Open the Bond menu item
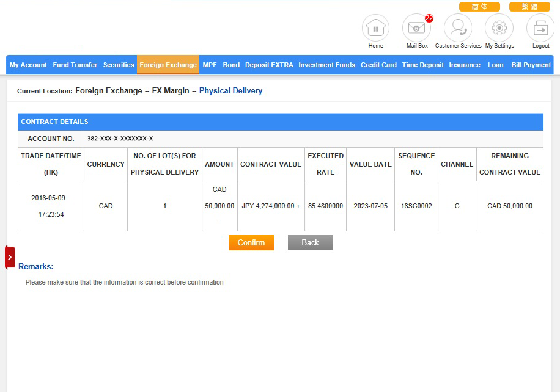Viewport: 560px width, 392px height. click(x=231, y=65)
